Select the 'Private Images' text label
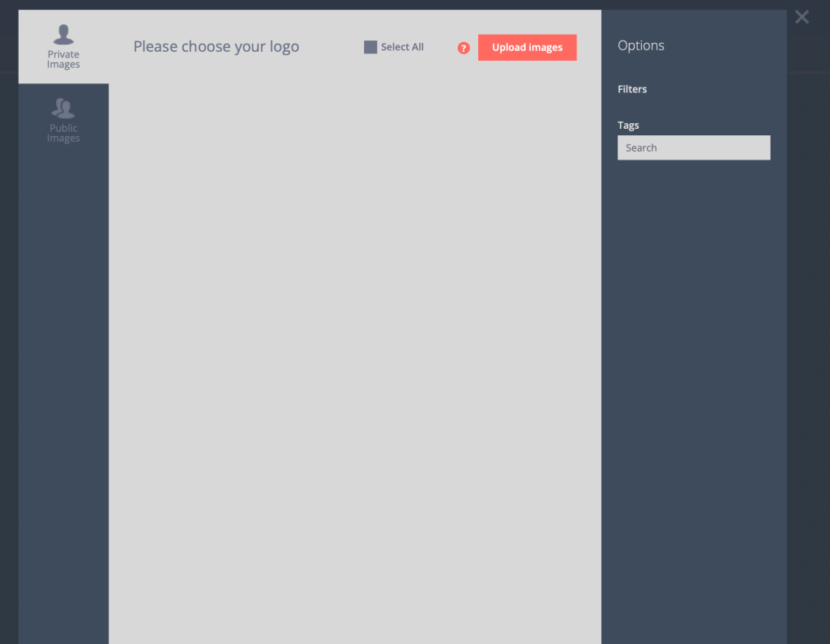Image resolution: width=830 pixels, height=644 pixels. [63, 59]
